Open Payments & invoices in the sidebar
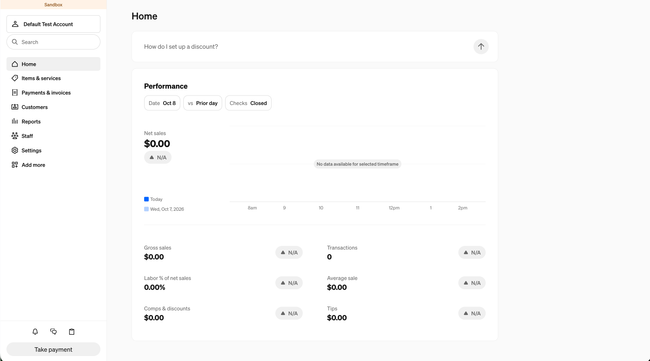The width and height of the screenshot is (650, 361). 53,92
